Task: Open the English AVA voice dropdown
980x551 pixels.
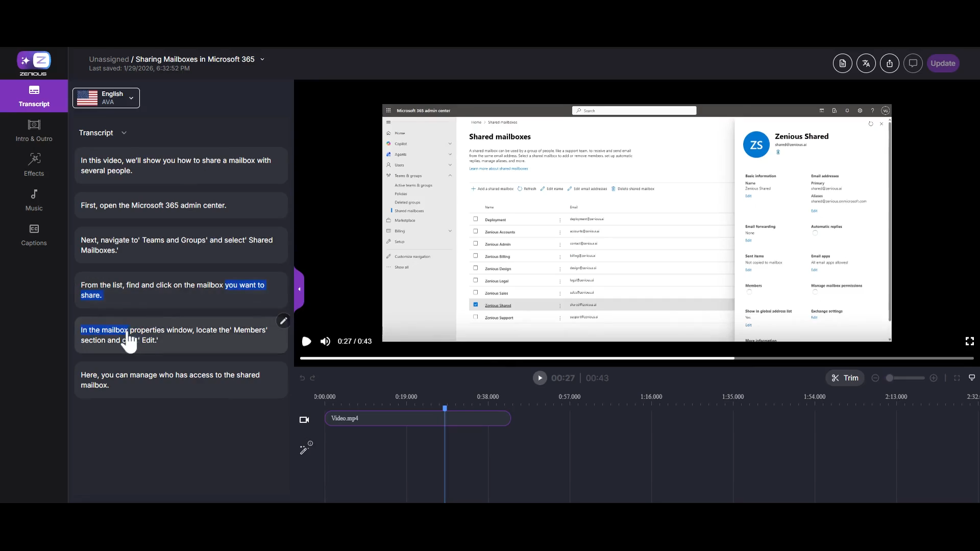Action: [106, 98]
